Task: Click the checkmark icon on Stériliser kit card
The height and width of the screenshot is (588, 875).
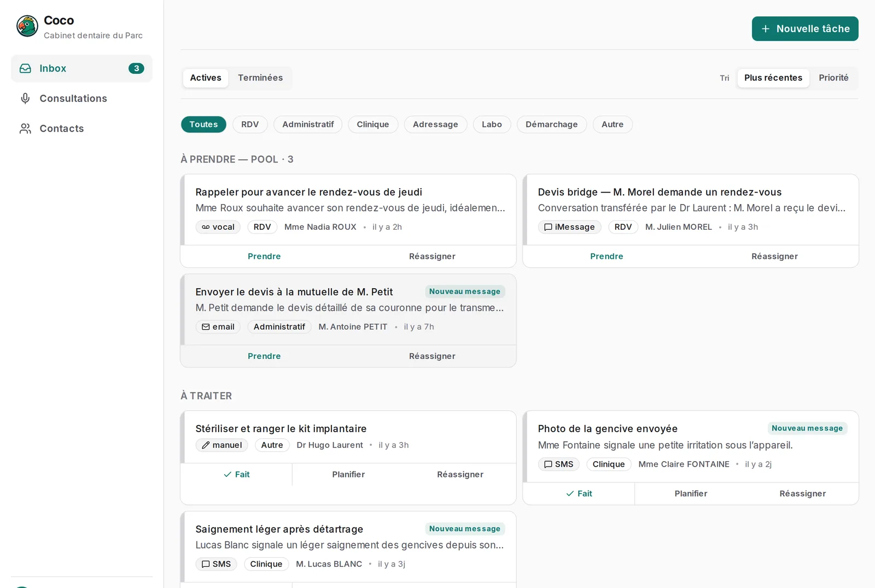Action: 227,475
